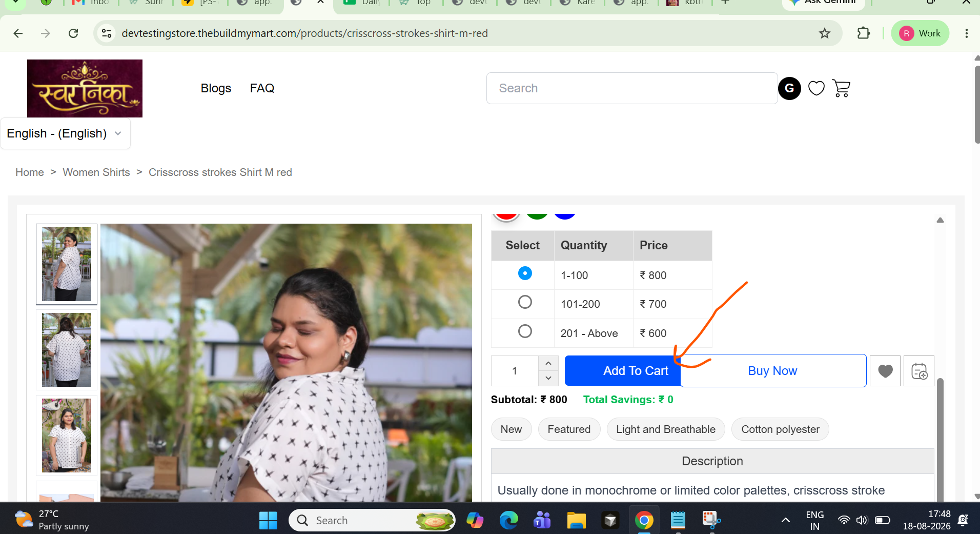Launch Copilot from the taskbar
Screen dimensions: 980x534
pos(475,520)
